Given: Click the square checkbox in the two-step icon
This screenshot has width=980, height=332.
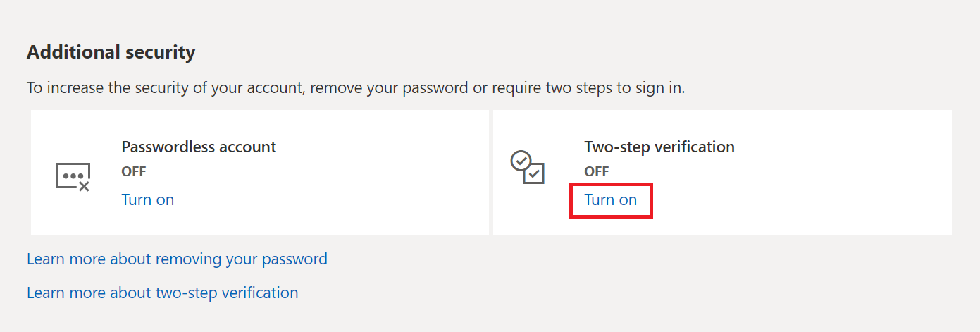Looking at the screenshot, I should pyautogui.click(x=535, y=173).
